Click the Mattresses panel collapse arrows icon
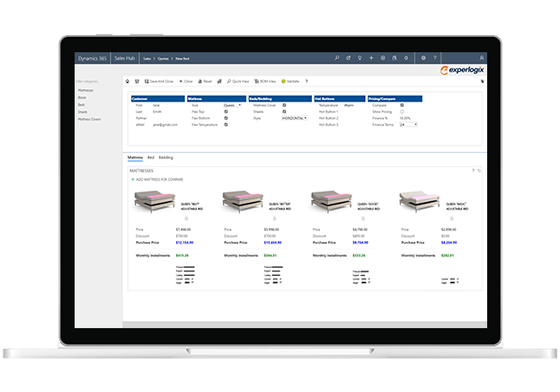Screen dimensions: 560x392 coord(479,171)
